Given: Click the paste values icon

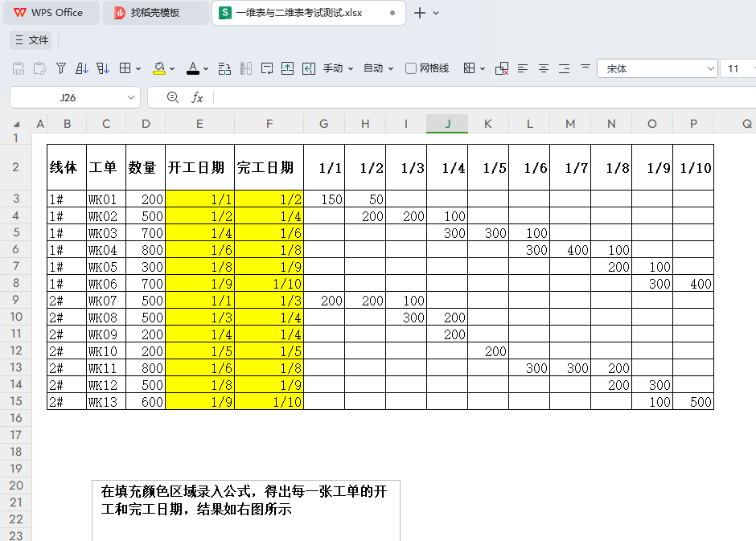Looking at the screenshot, I should coord(18,69).
